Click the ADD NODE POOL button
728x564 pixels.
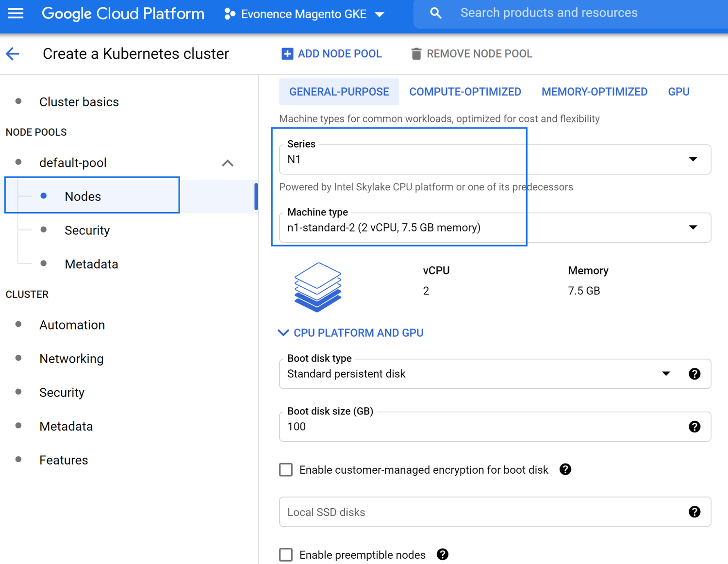332,54
